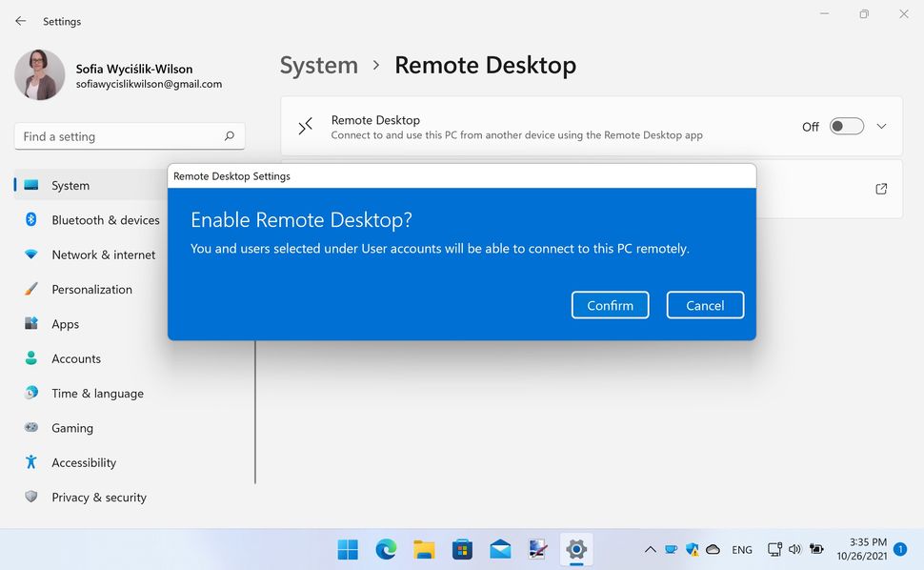This screenshot has width=924, height=570.
Task: Click the external link icon below Remote Desktop
Action: [x=881, y=189]
